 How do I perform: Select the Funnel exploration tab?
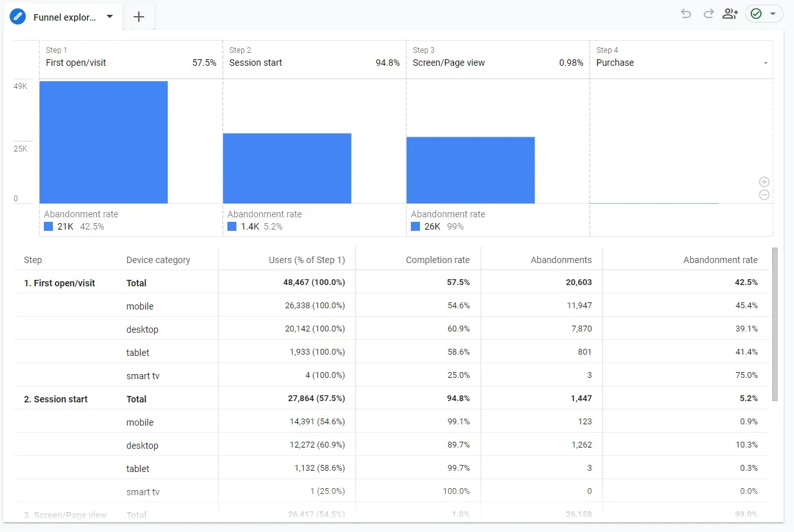pos(62,17)
